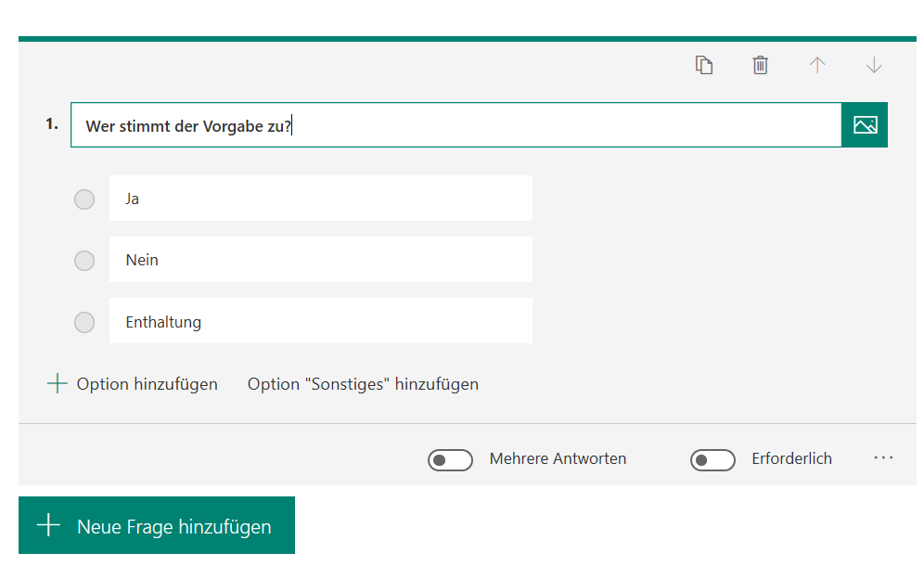Move question down with the arrow icon
Image resolution: width=924 pixels, height=566 pixels.
click(874, 65)
